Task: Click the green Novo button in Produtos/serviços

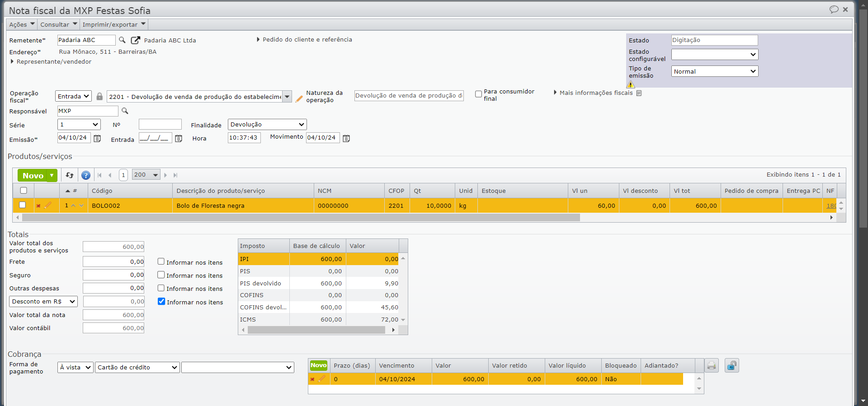Action: (x=33, y=175)
